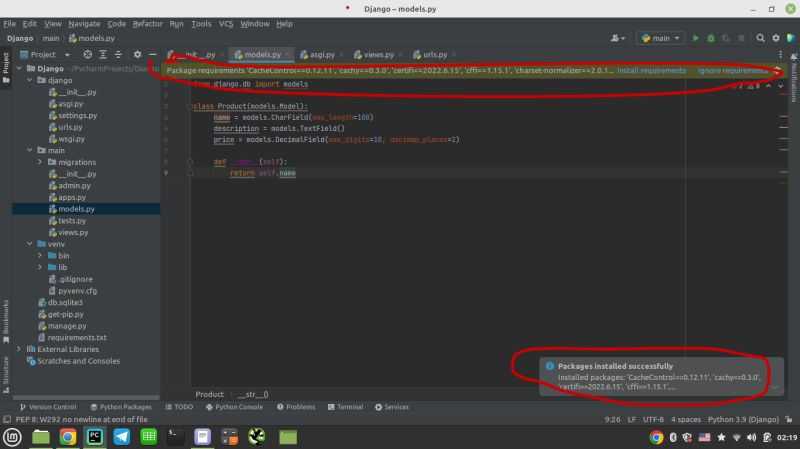Collapse the Django root folder
The width and height of the screenshot is (800, 449).
pos(19,68)
